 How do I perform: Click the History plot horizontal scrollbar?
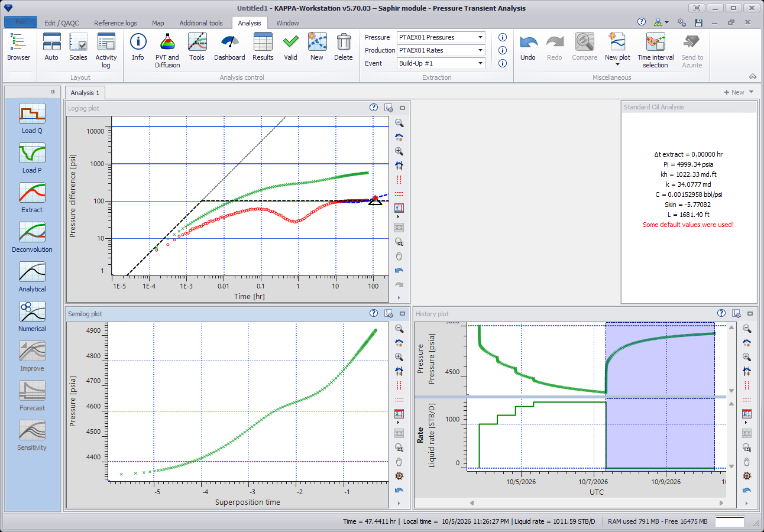(597, 503)
